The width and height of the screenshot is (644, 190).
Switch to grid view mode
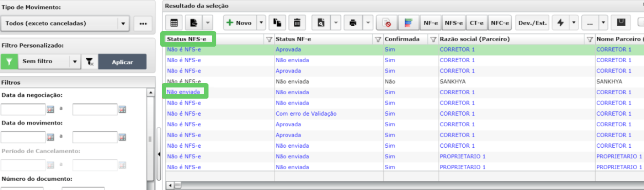tap(174, 23)
